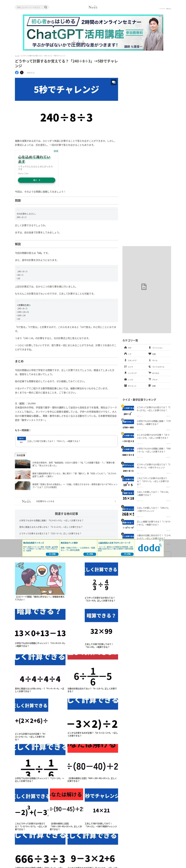Image resolution: width=186 pixels, height=868 pixels.
Task: Click the トップ breadcrumb link
Action: tap(17, 56)
